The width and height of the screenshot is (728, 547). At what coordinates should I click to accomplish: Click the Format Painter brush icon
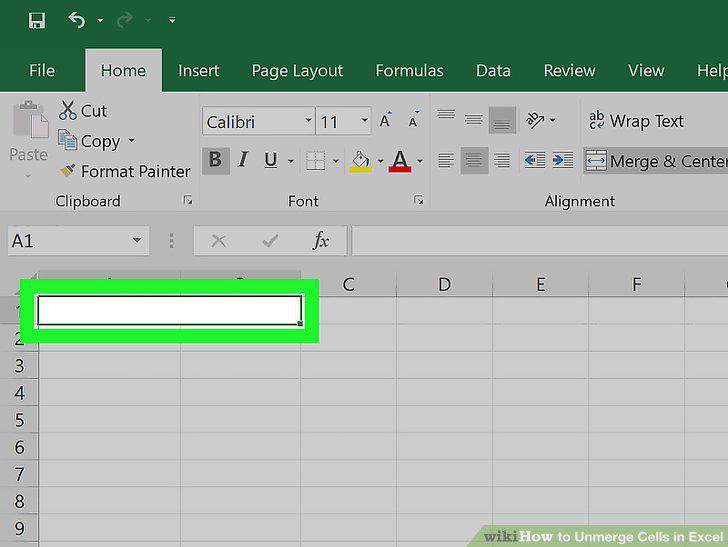[x=67, y=170]
